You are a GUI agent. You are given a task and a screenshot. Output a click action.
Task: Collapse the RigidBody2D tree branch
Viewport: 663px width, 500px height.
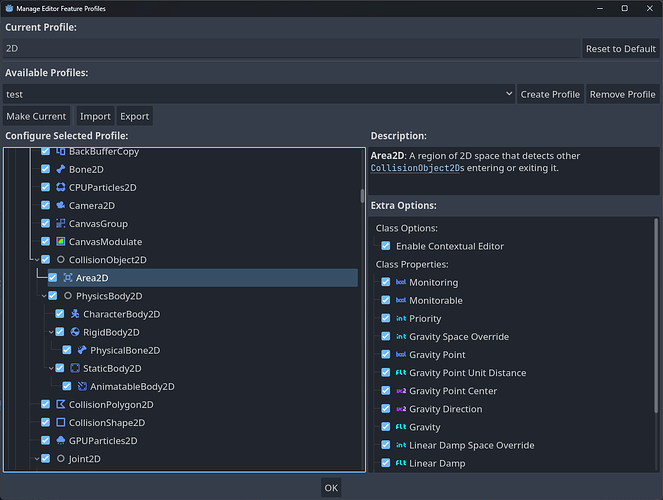coord(52,332)
